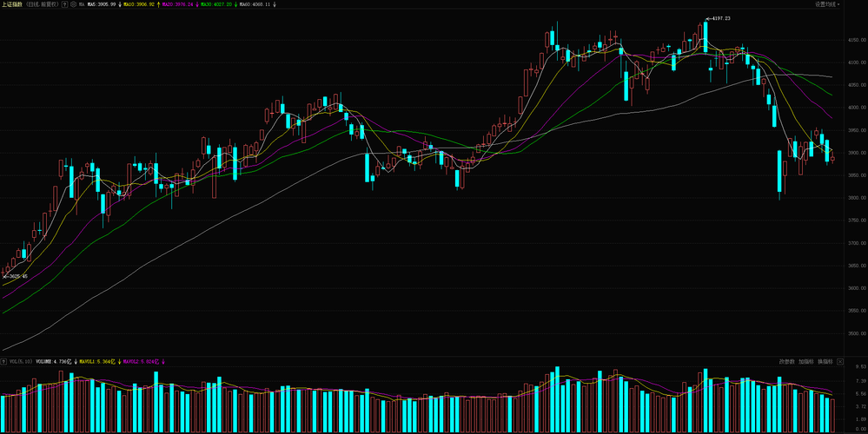Click the help icon in the VOL panel

click(x=3, y=362)
